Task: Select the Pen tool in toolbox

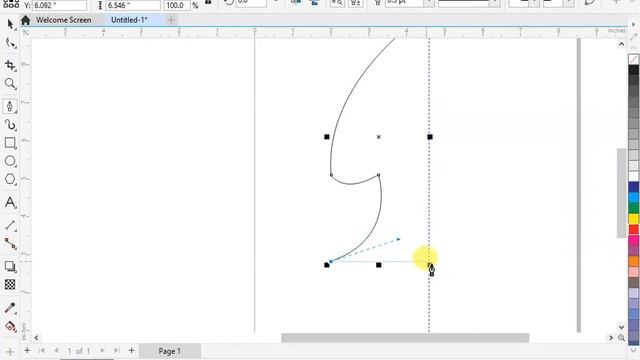Action: [10, 106]
